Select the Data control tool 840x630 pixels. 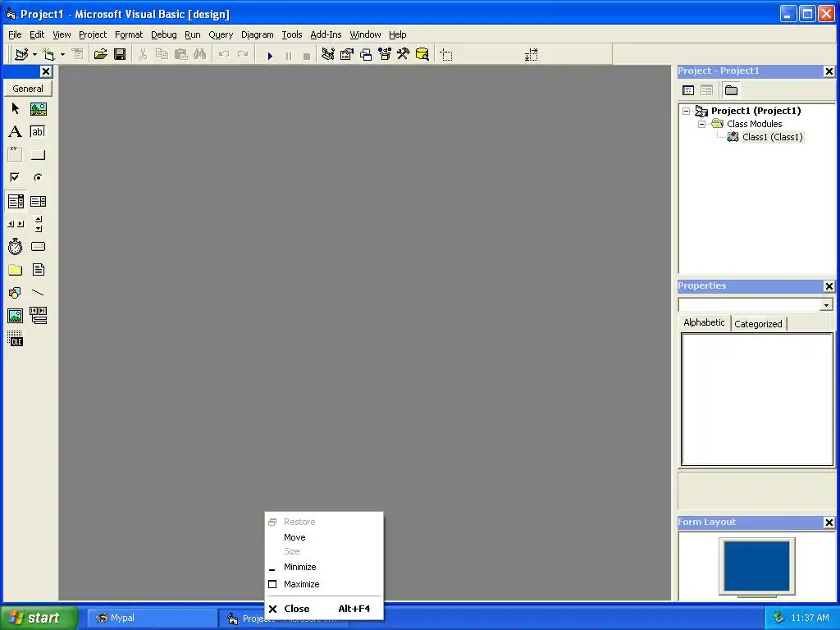tap(38, 316)
